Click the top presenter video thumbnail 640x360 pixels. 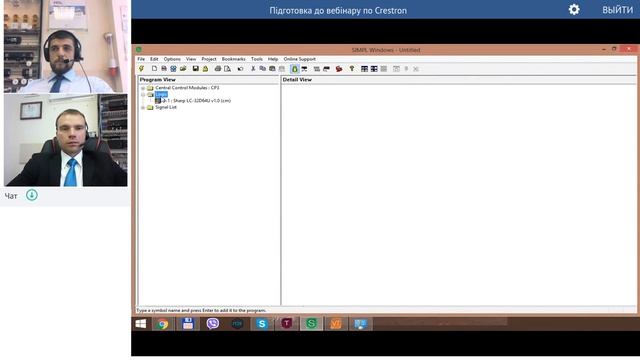click(x=65, y=47)
